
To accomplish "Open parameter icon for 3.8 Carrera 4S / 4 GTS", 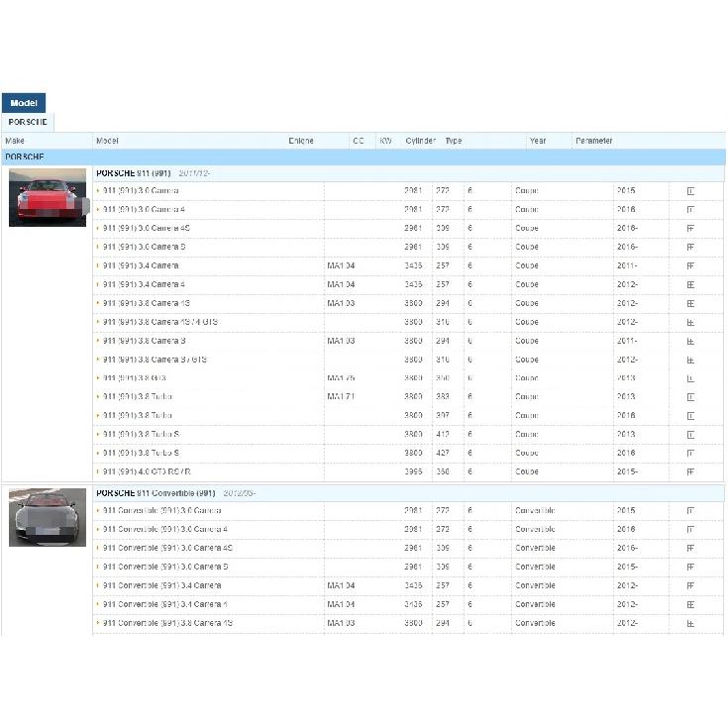I will pos(690,322).
